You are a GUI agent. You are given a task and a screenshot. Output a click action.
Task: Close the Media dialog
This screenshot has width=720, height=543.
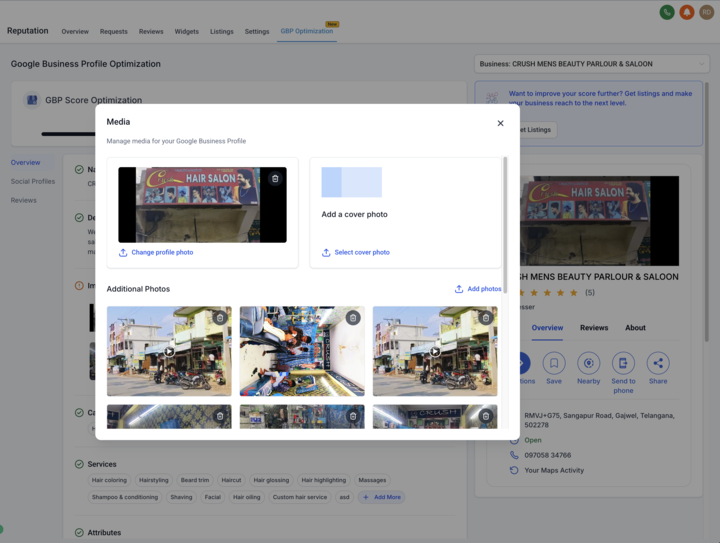[500, 123]
